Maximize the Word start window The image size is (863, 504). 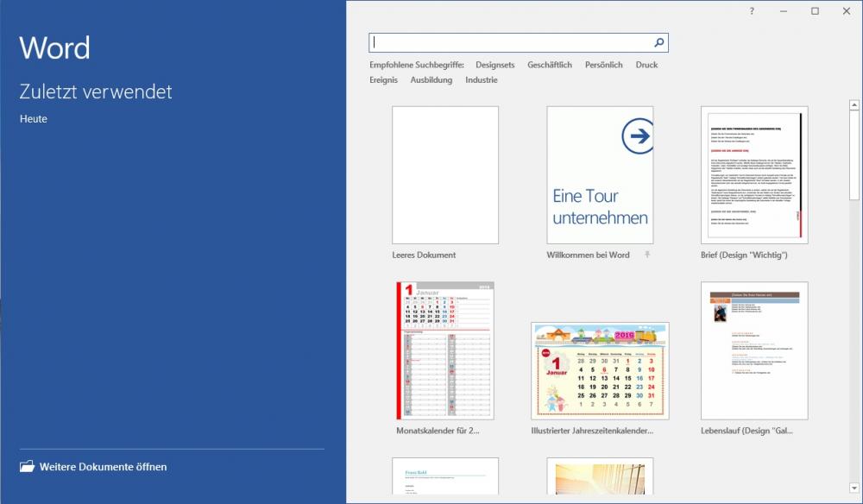(x=816, y=11)
